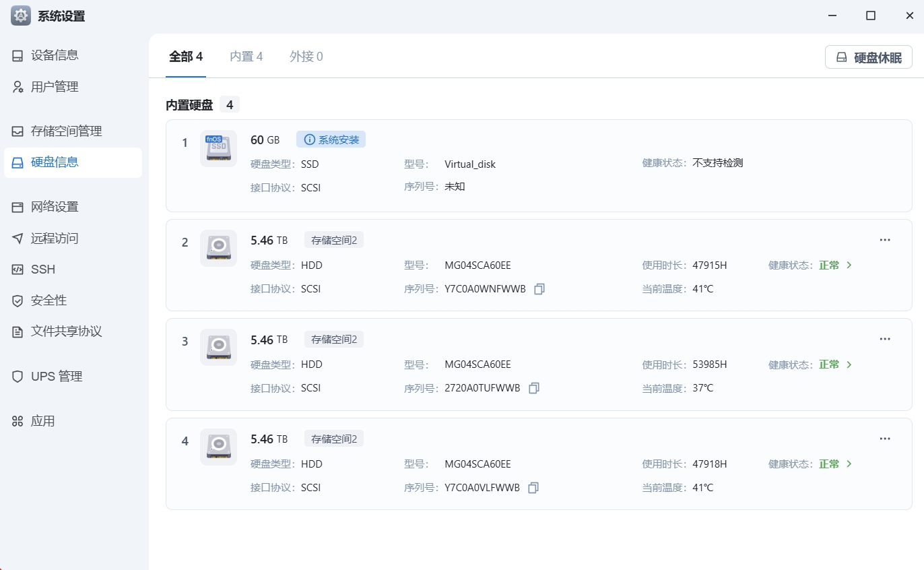Click 不支持检测 health status text
924x570 pixels.
(x=717, y=163)
